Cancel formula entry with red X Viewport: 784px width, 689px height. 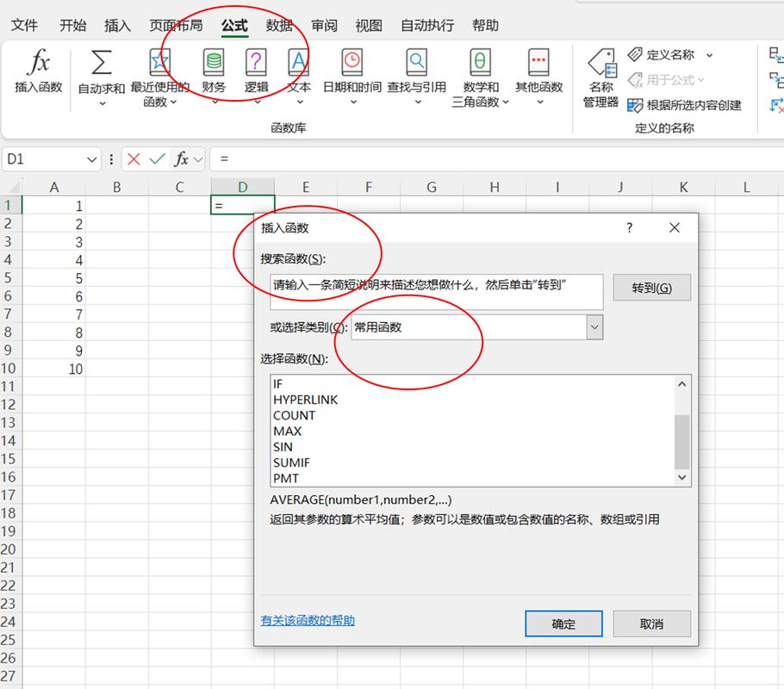[x=134, y=159]
